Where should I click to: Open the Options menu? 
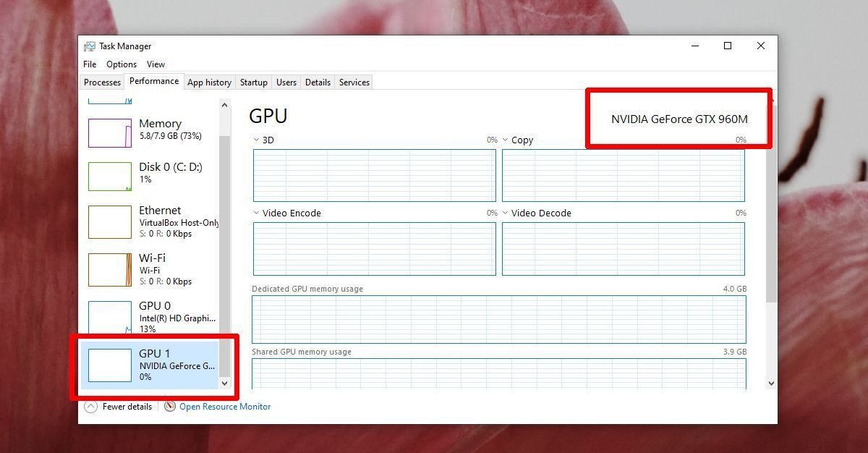(122, 64)
